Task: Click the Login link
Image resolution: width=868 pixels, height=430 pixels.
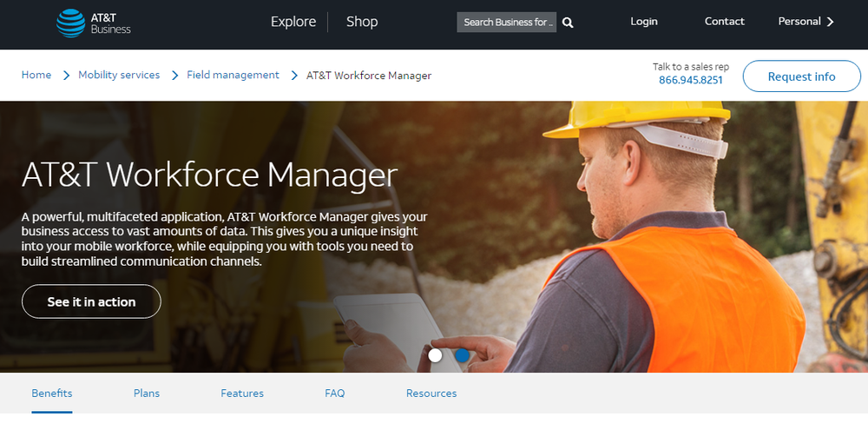Action: coord(644,21)
